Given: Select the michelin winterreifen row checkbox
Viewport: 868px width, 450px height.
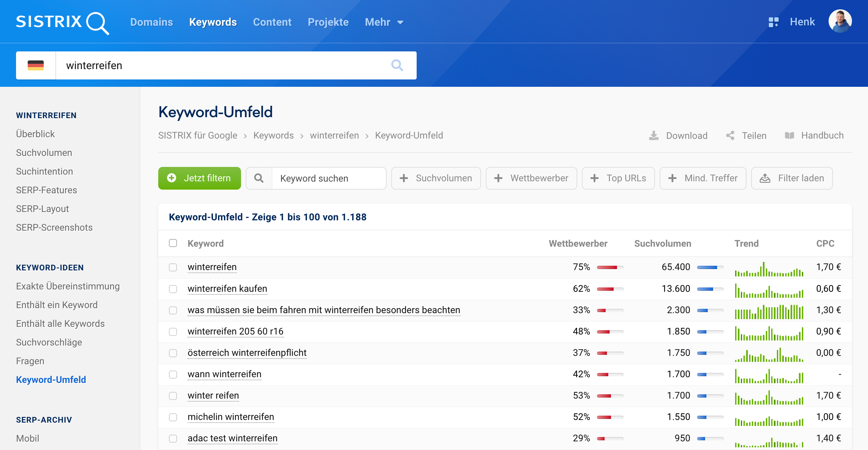Looking at the screenshot, I should tap(173, 417).
